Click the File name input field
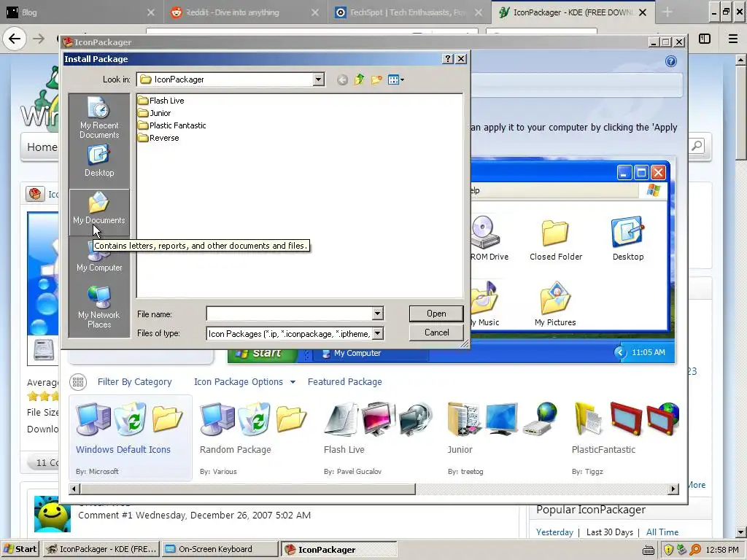Viewport: 747px width, 560px height. pos(289,314)
